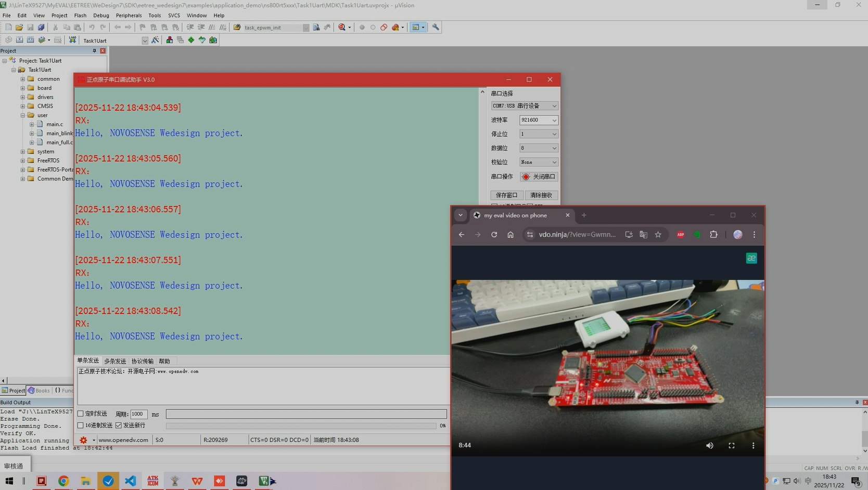Click the serial assistant settings gear icon
Screen dimensions: 868x490
coord(83,440)
